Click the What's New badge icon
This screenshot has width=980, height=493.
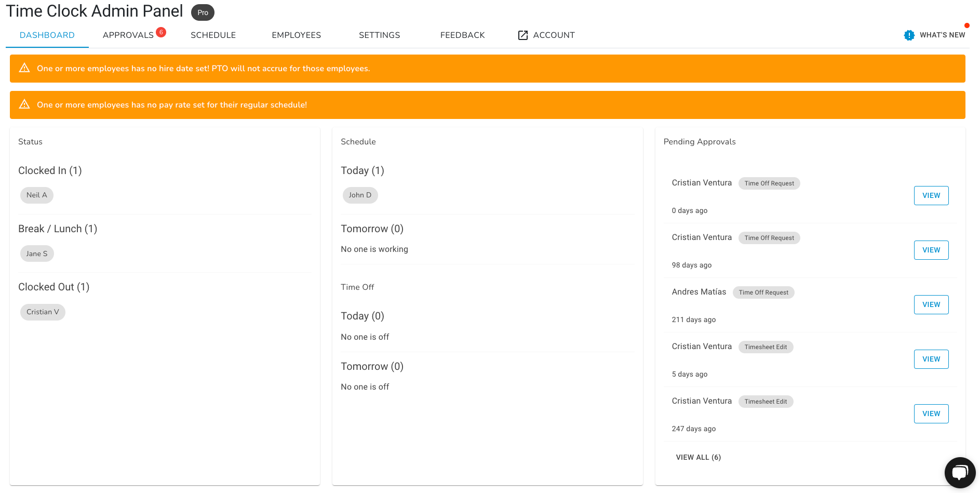[x=909, y=35]
